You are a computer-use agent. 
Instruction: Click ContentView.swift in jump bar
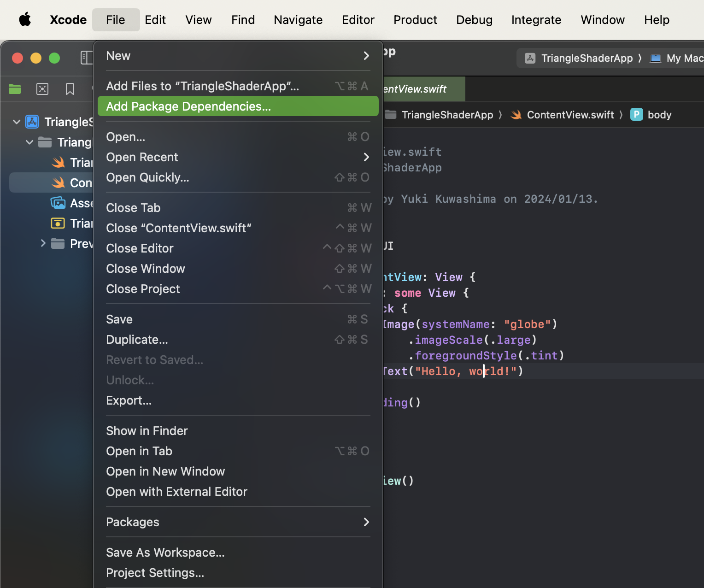coord(562,115)
